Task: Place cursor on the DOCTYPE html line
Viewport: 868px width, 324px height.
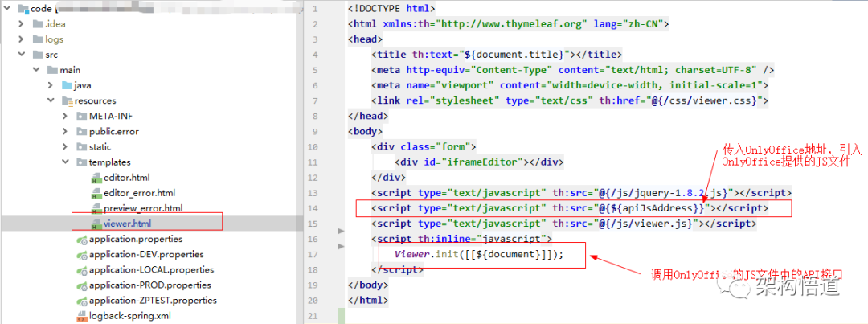Action: pos(392,9)
